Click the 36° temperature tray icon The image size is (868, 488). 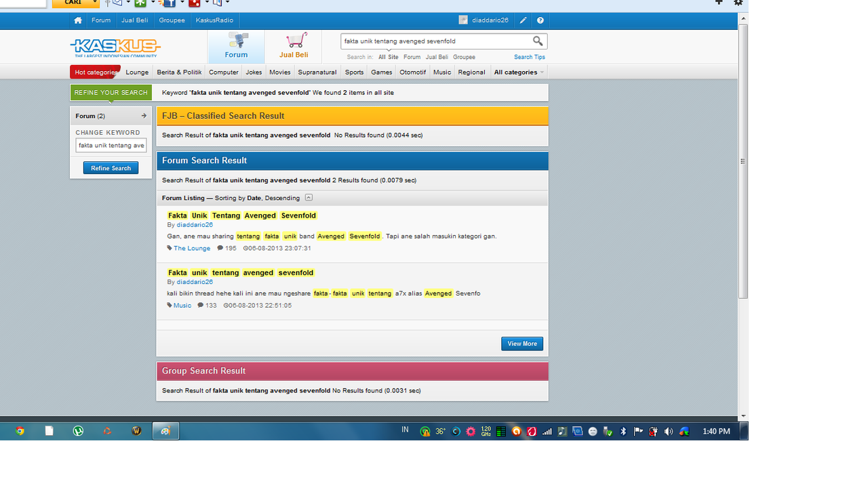click(440, 432)
